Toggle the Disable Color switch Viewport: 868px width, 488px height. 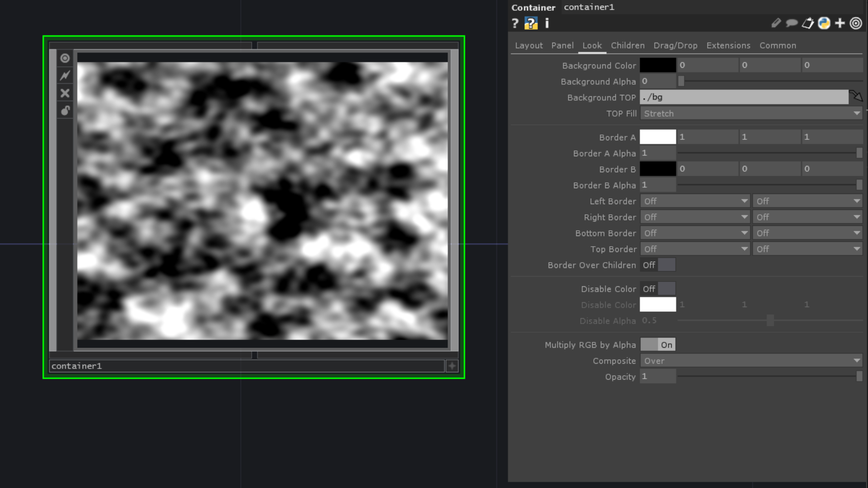coord(658,289)
